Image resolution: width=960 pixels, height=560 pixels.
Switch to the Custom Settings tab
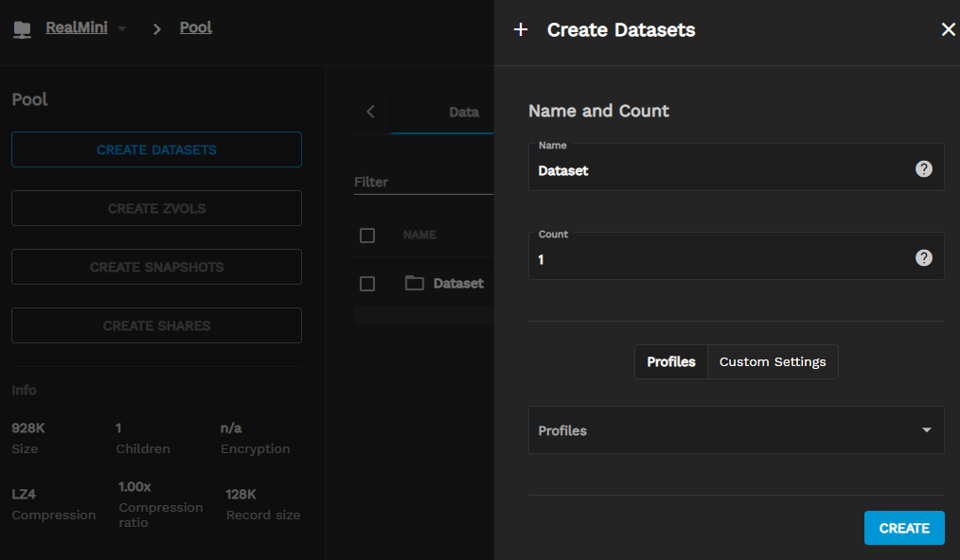coord(773,362)
